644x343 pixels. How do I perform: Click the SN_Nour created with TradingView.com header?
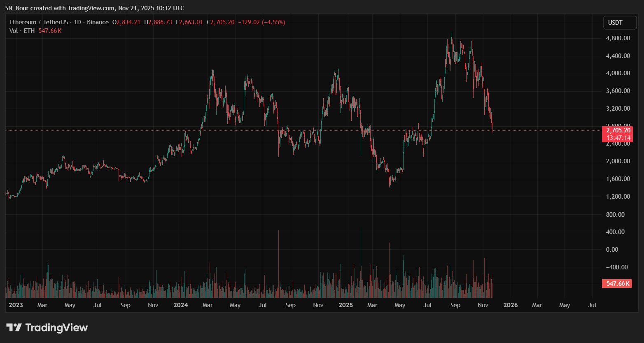click(95, 8)
